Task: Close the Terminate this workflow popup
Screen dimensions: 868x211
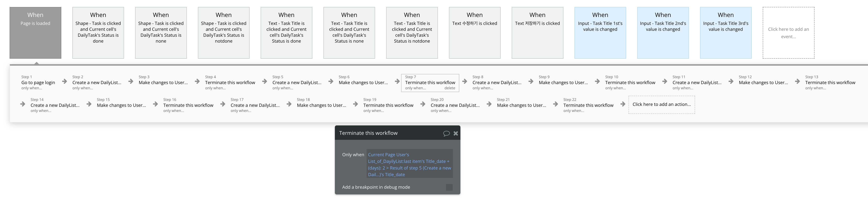Action: click(456, 133)
